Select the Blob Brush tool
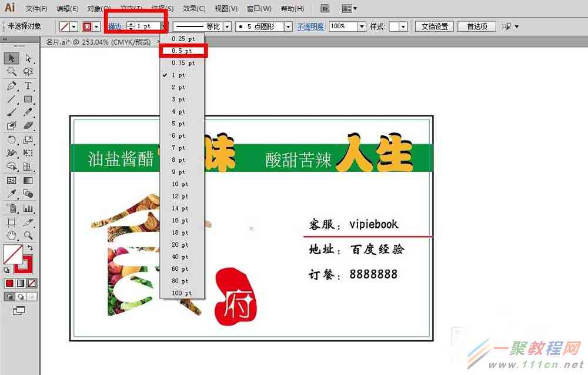This screenshot has width=588, height=375. (11, 125)
